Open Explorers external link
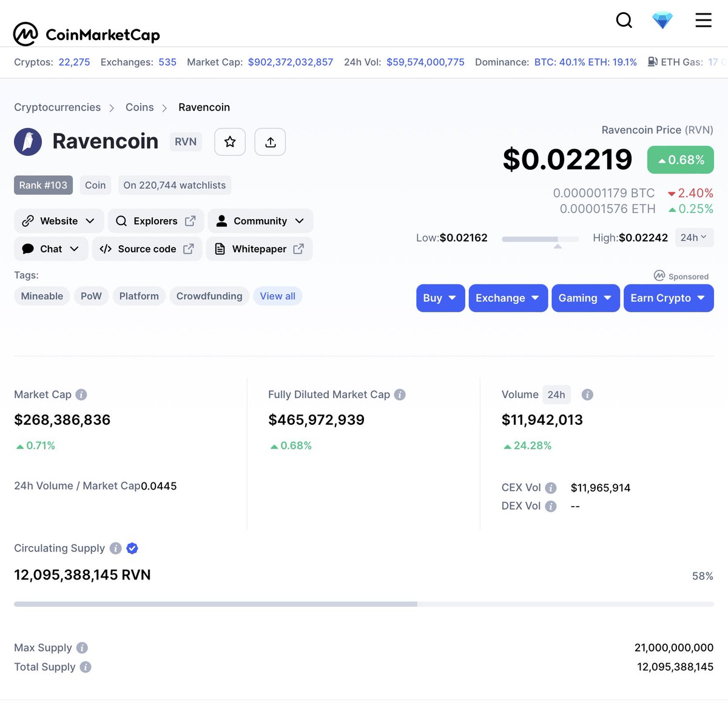 [x=156, y=221]
